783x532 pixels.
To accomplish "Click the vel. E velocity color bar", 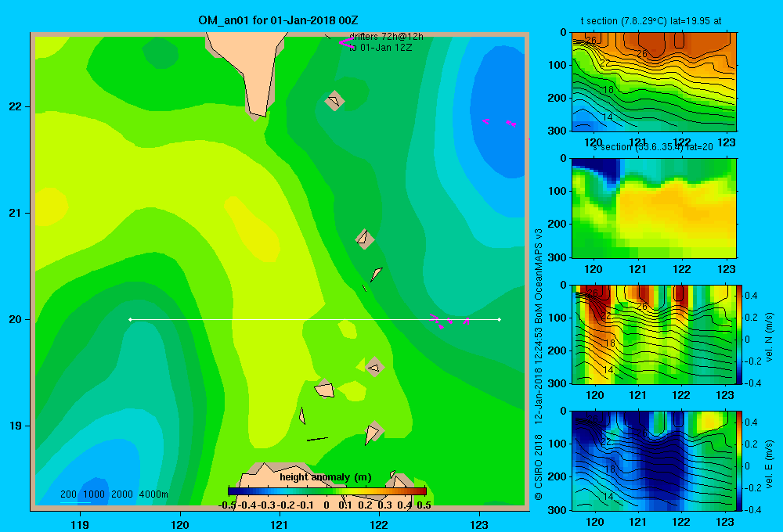I will [x=739, y=461].
